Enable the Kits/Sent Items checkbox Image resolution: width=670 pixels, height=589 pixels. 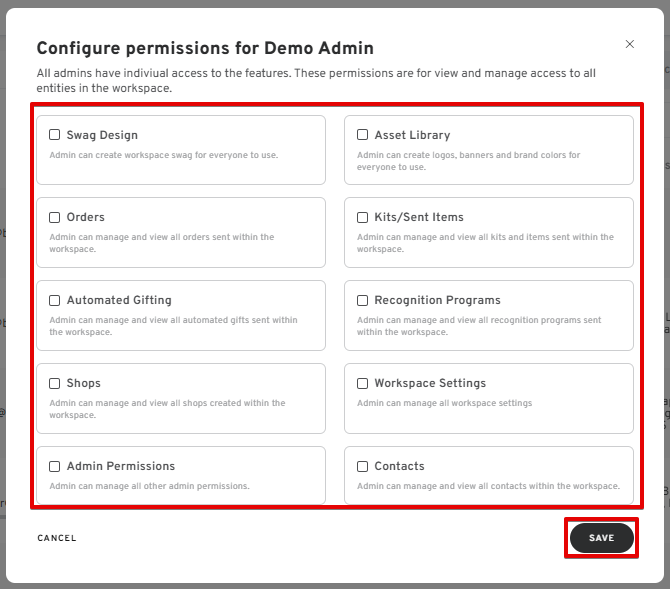pyautogui.click(x=363, y=217)
